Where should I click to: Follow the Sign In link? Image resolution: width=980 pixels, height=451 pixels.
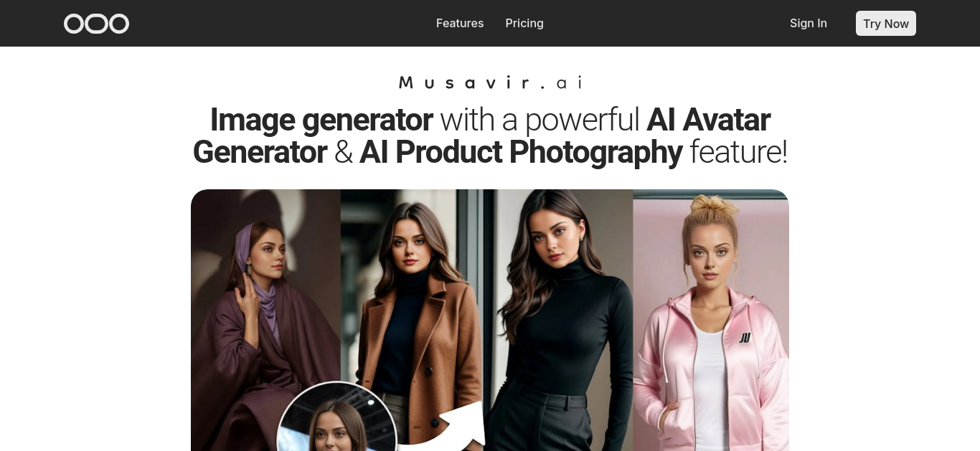pos(809,23)
